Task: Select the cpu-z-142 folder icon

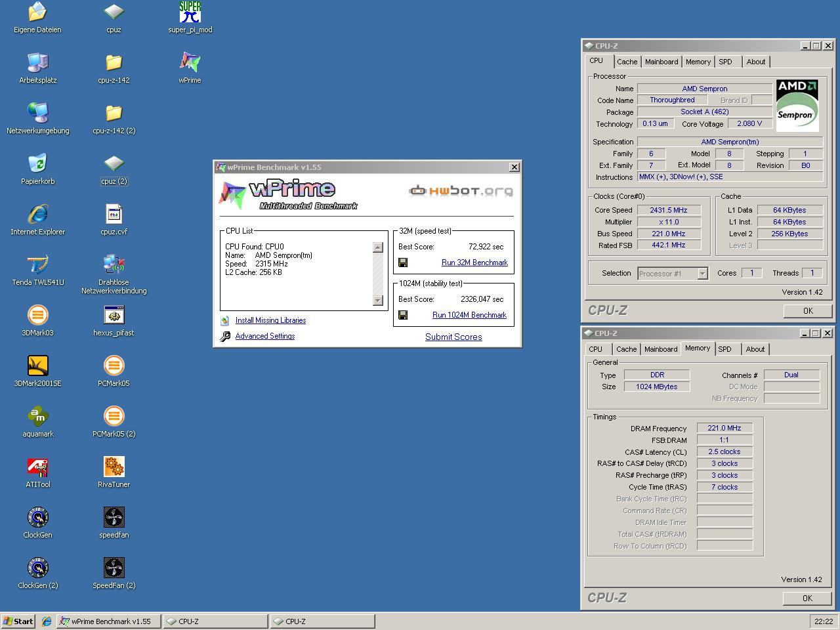Action: pos(114,68)
